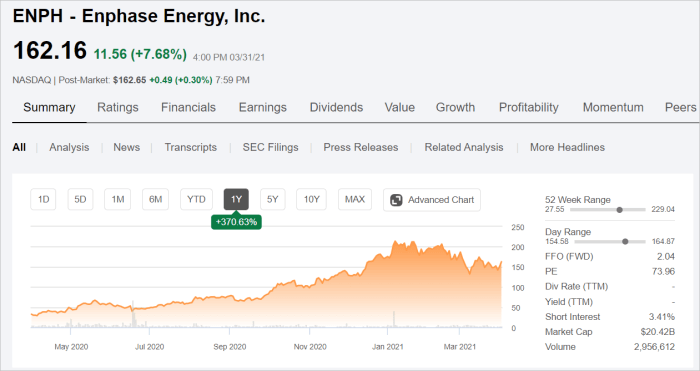Screen dimensions: 700x371
Task: Filter headlines by Analysis
Action: pos(69,147)
